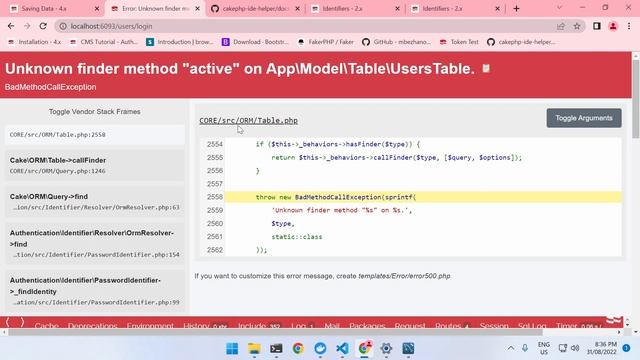Click the page vertical scrollbar thumb
Screen dimensions: 640x360
[636, 98]
